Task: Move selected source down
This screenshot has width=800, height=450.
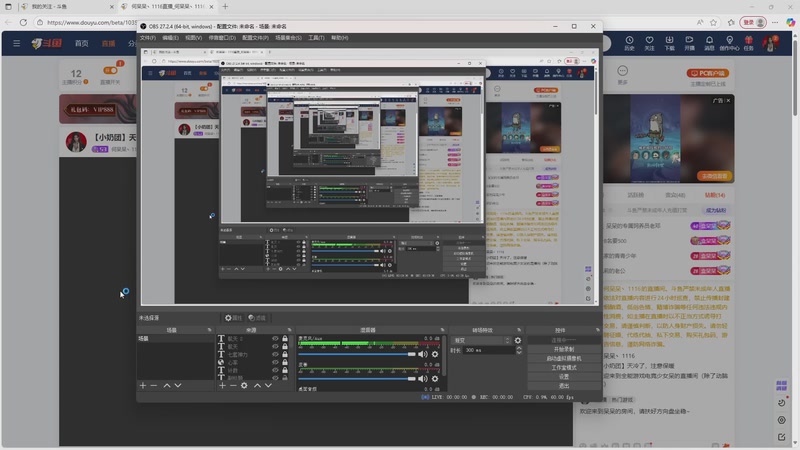Action: (268, 386)
